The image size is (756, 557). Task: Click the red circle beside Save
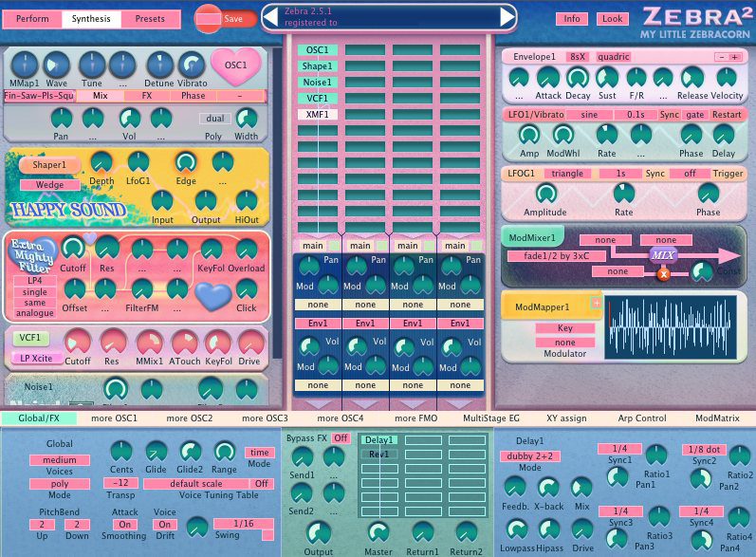(208, 19)
